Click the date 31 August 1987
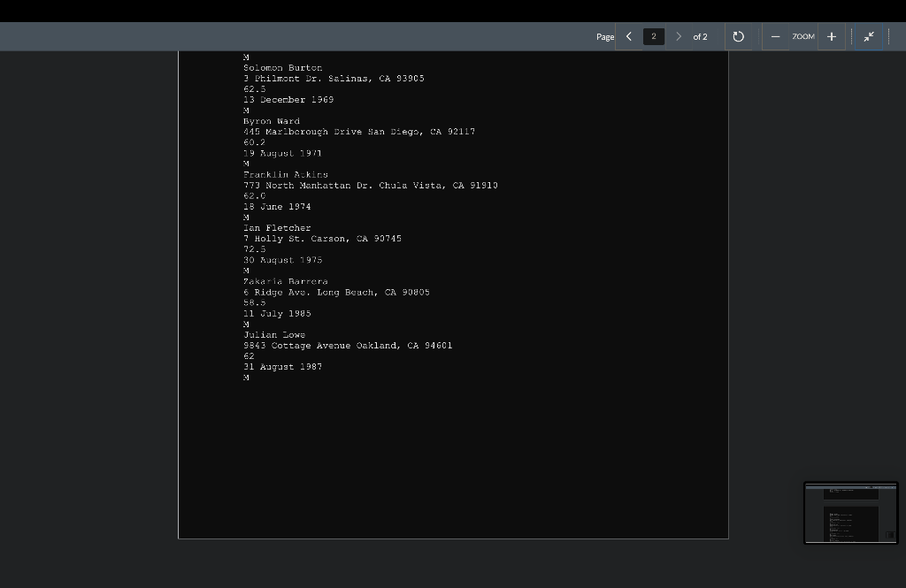 282,366
